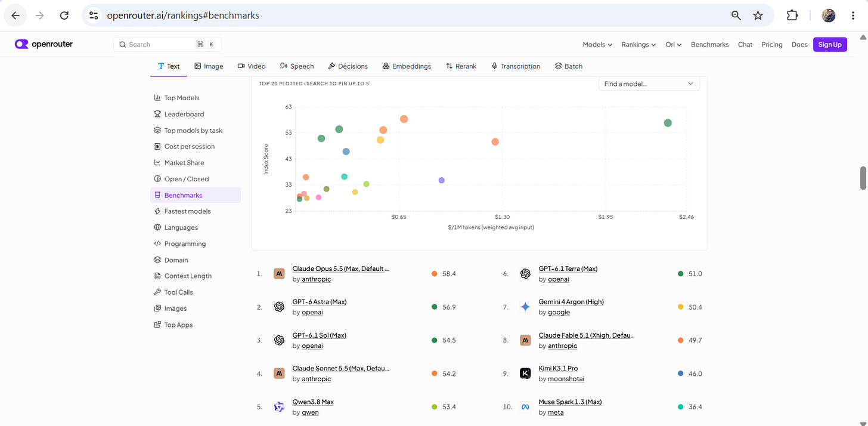
Task: Open browser extensions puzzle icon
Action: tap(792, 16)
